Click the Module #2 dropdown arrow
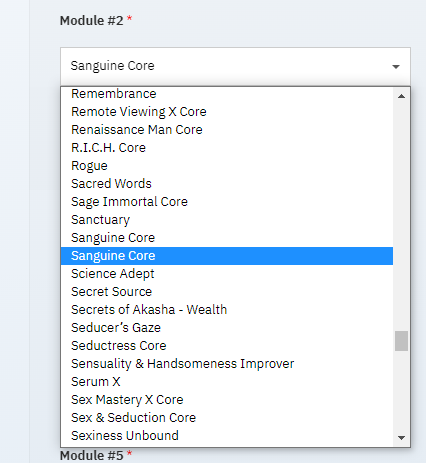 click(396, 66)
